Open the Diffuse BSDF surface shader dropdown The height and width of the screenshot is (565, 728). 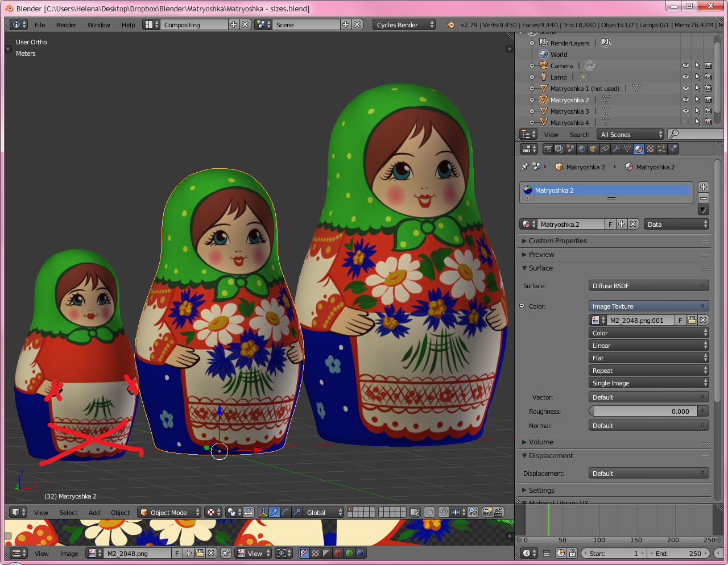pos(648,285)
